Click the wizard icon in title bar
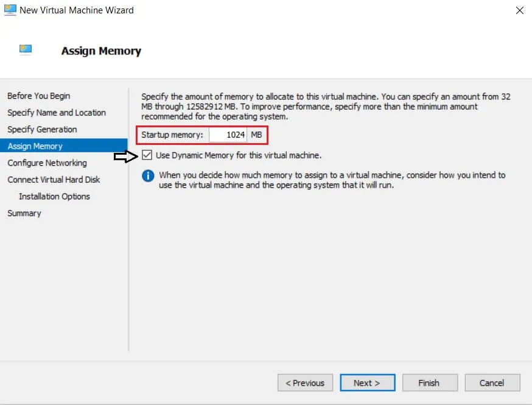 pos(10,10)
